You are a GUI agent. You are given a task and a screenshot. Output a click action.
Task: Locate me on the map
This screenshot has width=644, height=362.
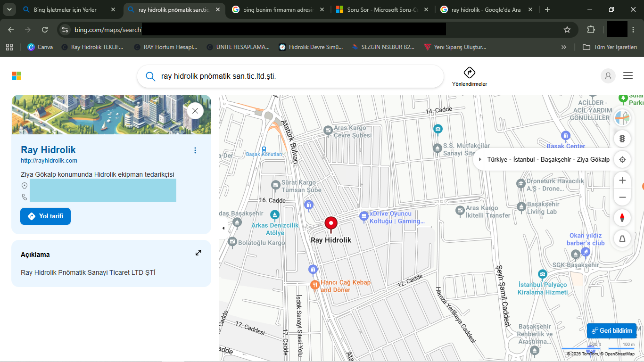(622, 159)
